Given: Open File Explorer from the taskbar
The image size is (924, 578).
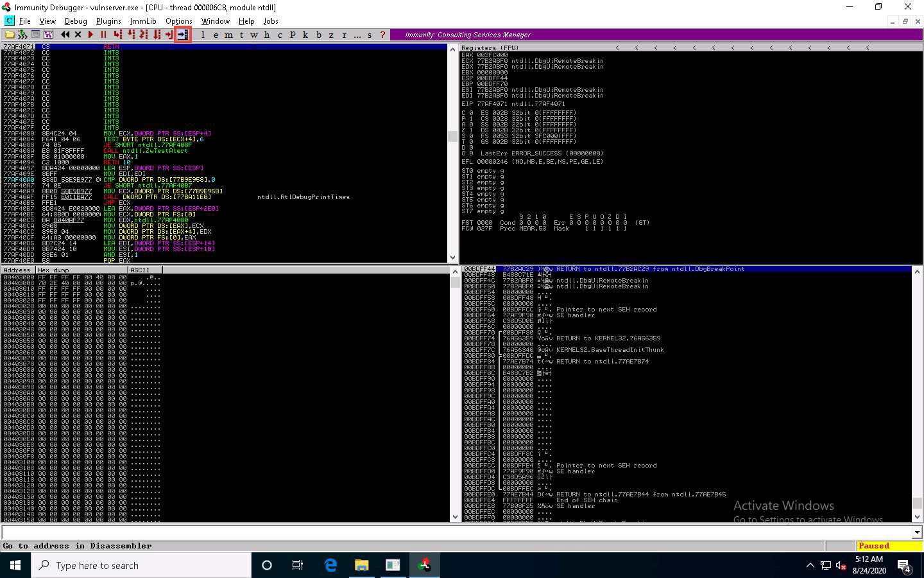Looking at the screenshot, I should tap(361, 565).
